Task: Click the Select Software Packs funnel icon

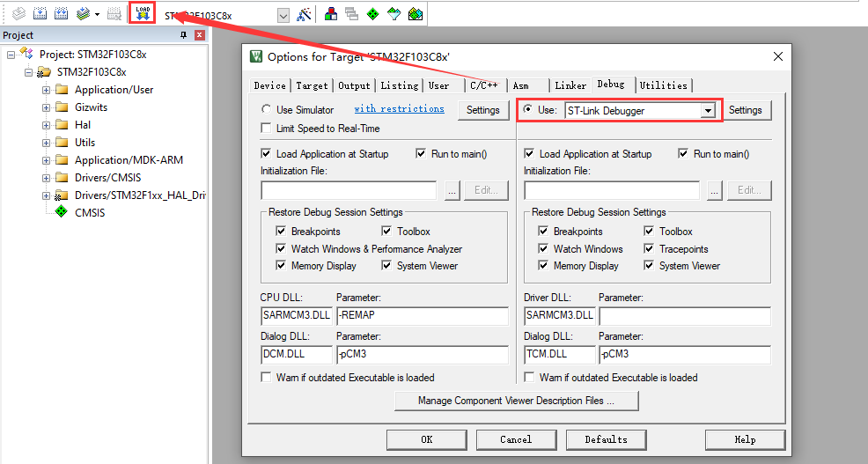Action: pos(394,14)
